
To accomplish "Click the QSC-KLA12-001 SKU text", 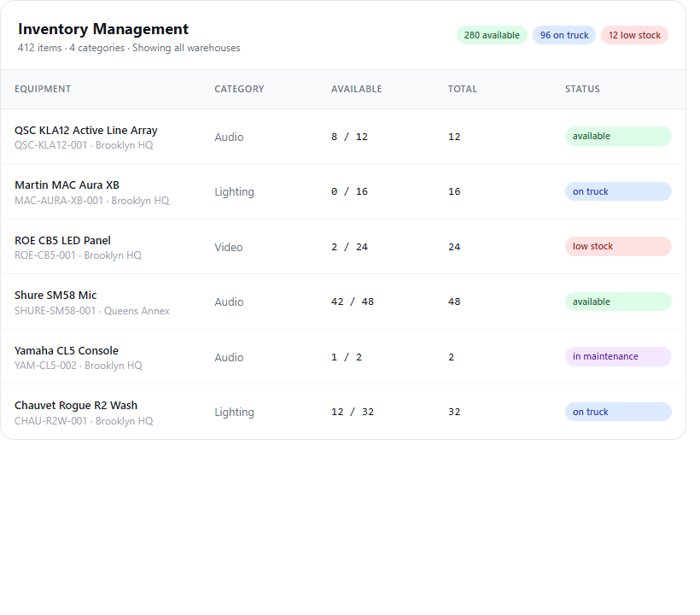I will (51, 145).
